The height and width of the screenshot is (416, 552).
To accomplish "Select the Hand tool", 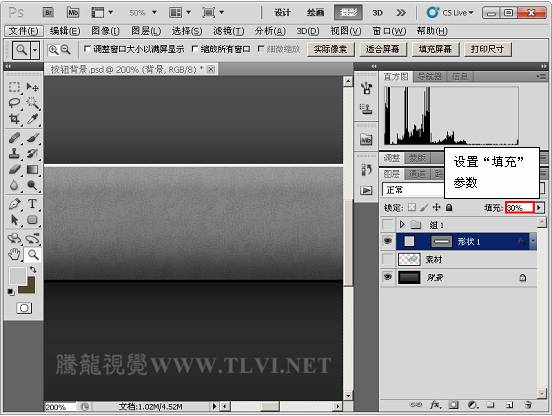I will 14,254.
